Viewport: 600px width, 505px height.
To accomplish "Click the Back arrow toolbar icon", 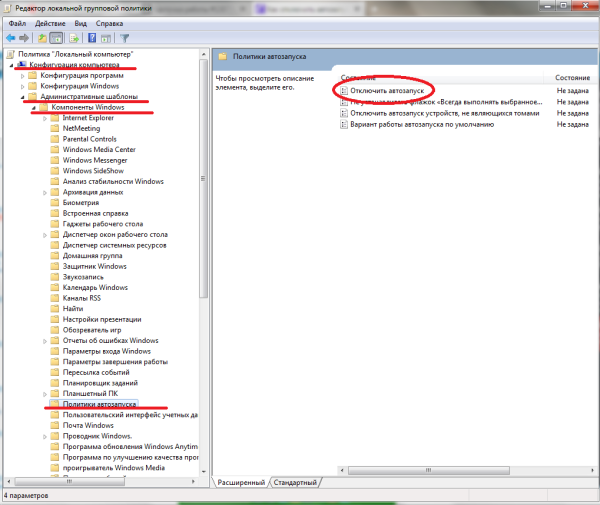I will coord(11,38).
